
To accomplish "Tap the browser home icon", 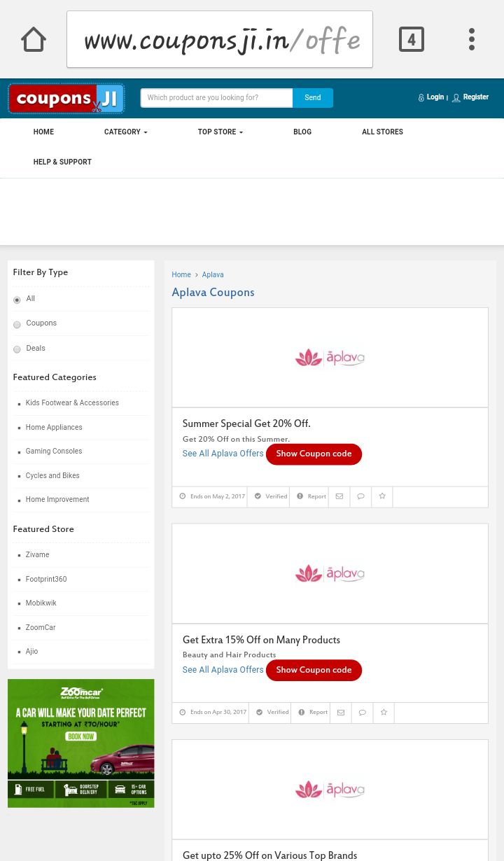I will pyautogui.click(x=34, y=39).
